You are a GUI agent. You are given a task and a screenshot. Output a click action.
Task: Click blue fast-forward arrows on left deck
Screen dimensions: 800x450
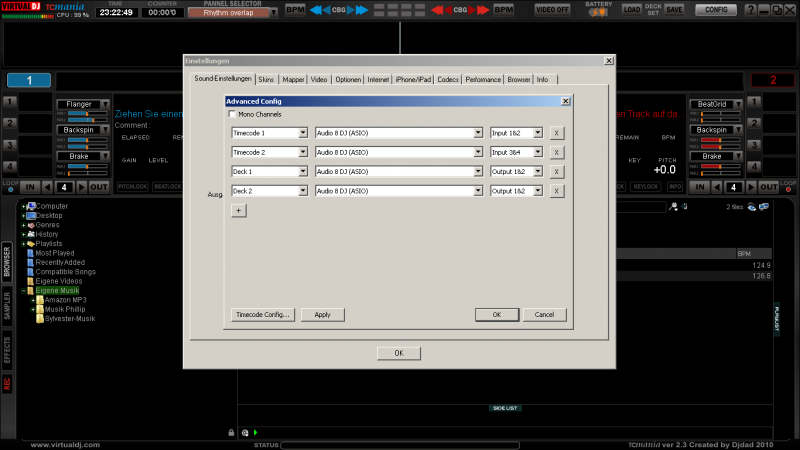point(362,10)
